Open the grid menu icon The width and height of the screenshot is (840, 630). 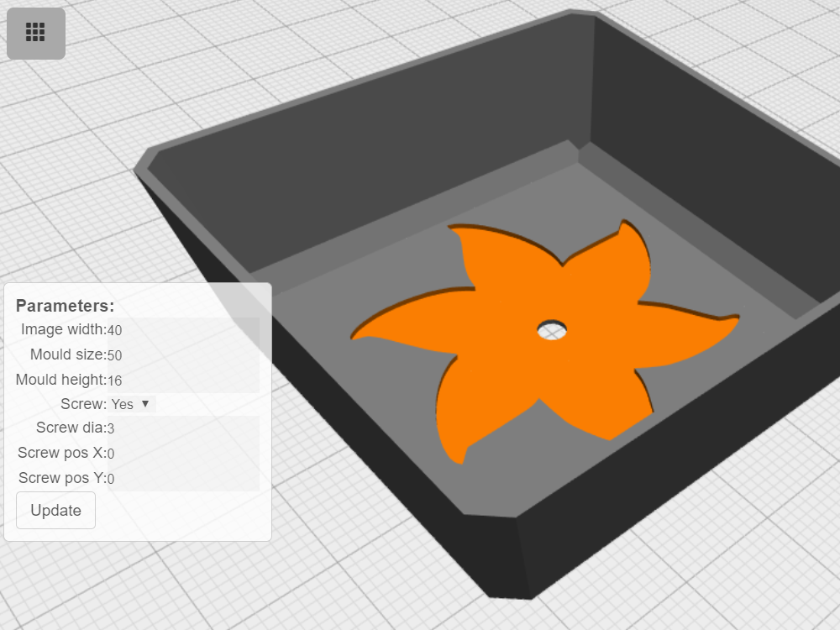pos(35,33)
